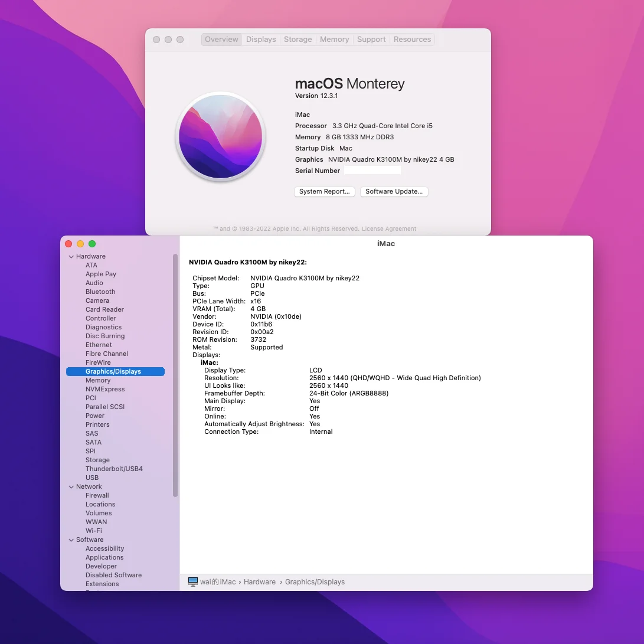Viewport: 644px width, 644px height.
Task: Select Fibre Channel in the sidebar
Action: [107, 354]
